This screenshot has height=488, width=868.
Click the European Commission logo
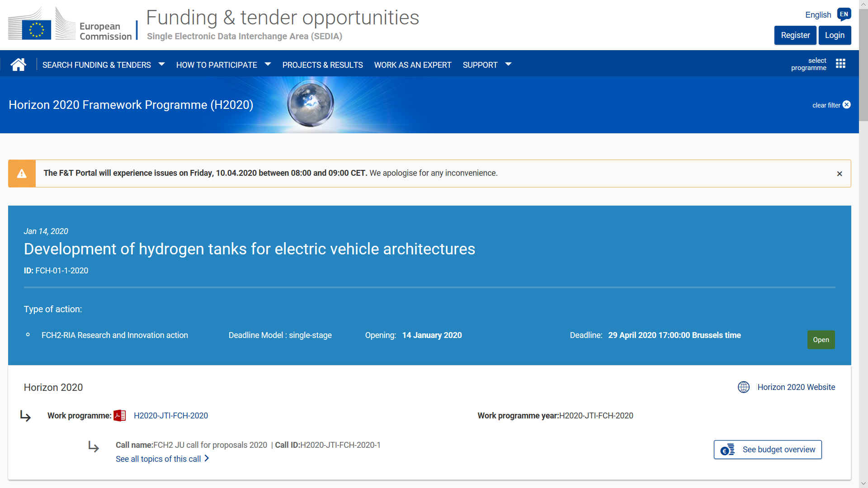(x=70, y=24)
